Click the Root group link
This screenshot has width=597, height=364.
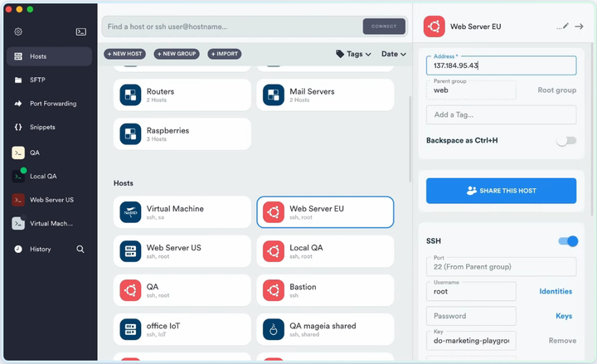click(556, 90)
